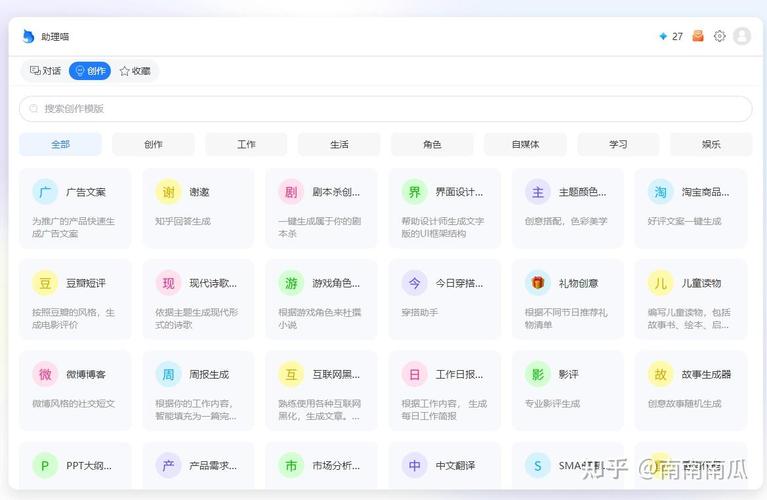
Task: Click the 穿搭助手 description text
Action: coord(420,312)
